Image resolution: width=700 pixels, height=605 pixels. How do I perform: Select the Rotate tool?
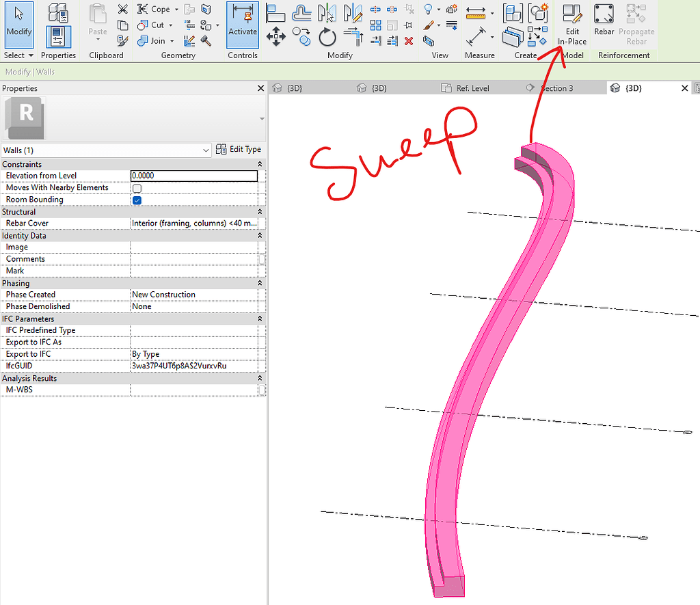coord(326,38)
